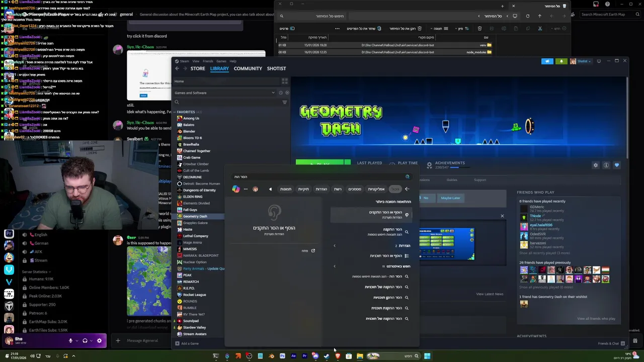Select ELDEN RING in the library list

click(x=193, y=197)
